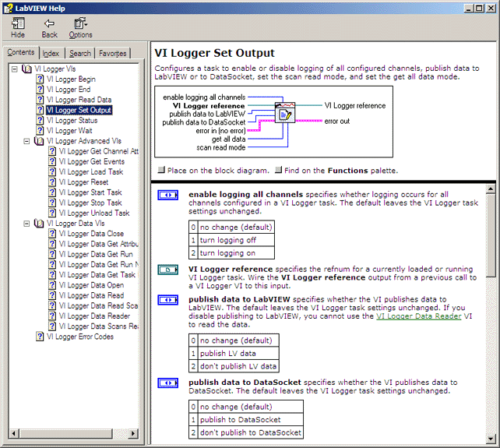Maximize the LabVIEW Help window
This screenshot has width=500, height=448.
[x=479, y=9]
